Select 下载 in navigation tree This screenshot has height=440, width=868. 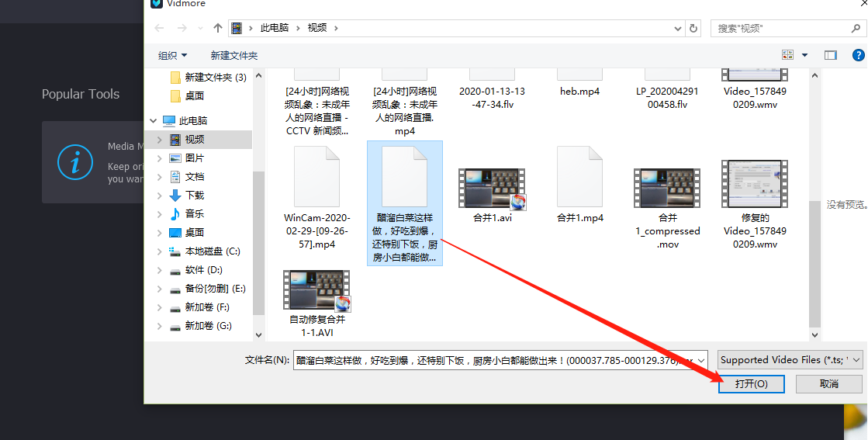coord(187,196)
